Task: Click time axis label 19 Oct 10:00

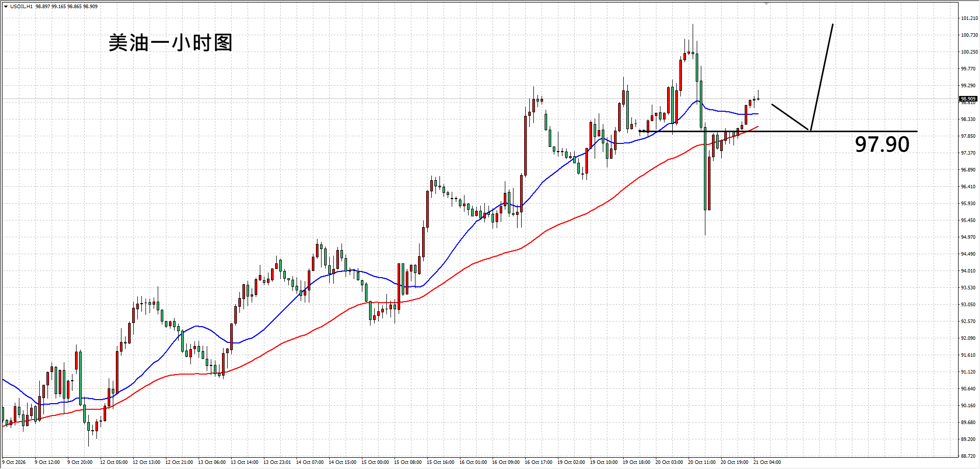Action: [x=604, y=462]
